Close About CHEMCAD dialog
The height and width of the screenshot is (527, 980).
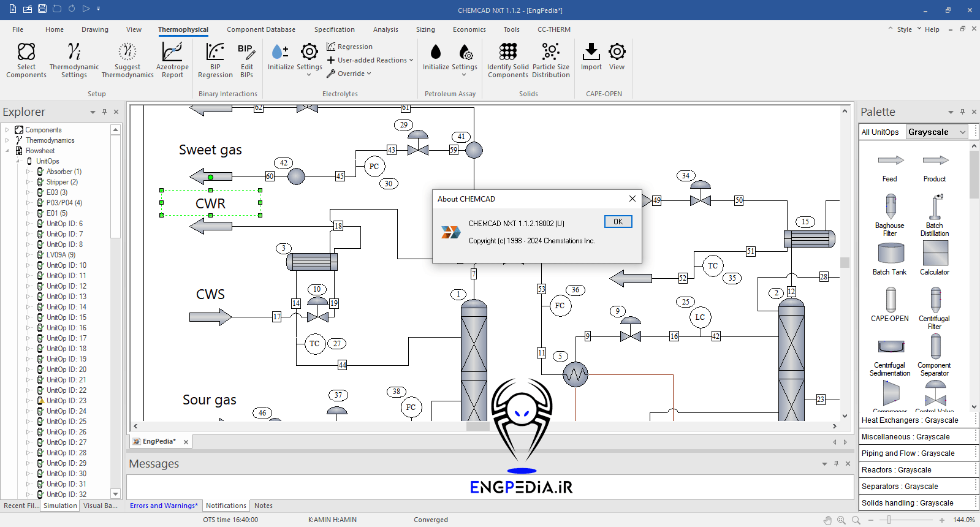click(632, 199)
